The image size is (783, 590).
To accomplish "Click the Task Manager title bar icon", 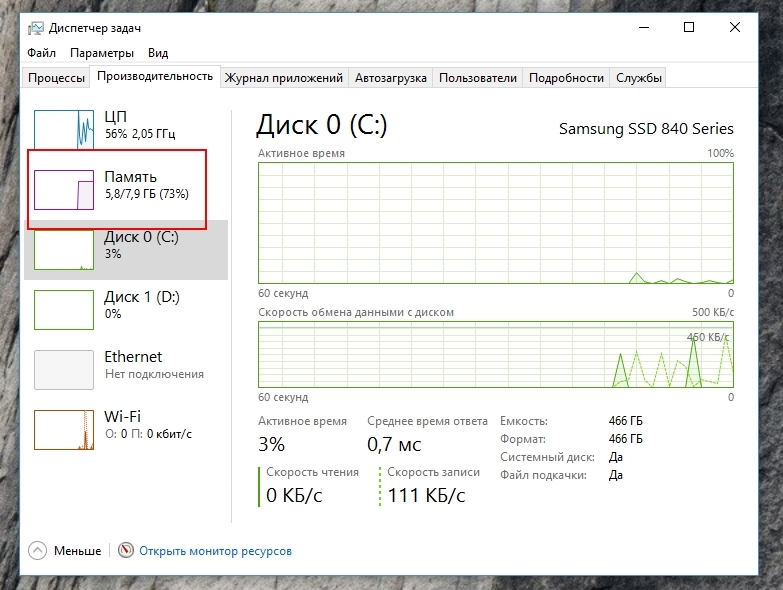I will (x=36, y=28).
